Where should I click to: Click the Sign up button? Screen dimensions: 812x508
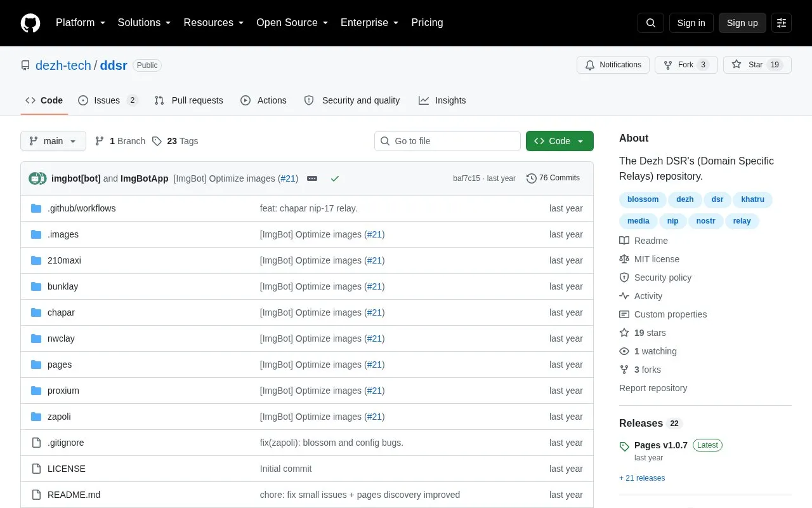coord(742,23)
